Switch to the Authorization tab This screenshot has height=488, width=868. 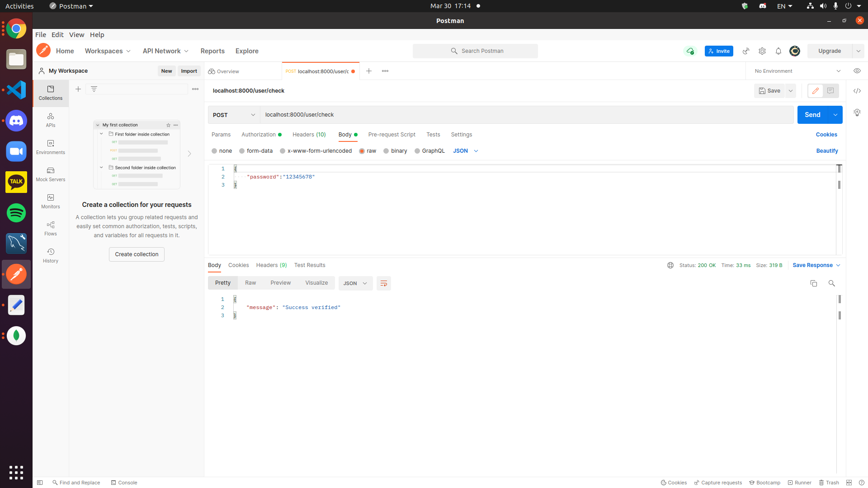tap(261, 135)
